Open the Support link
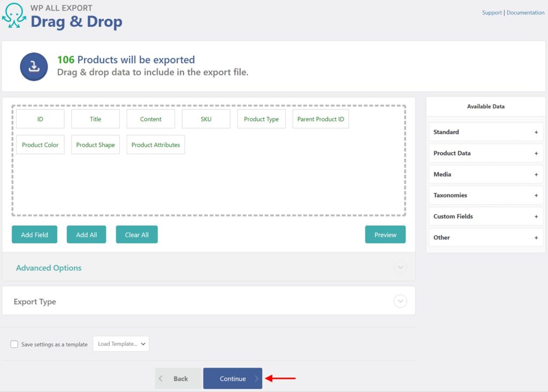The image size is (548, 392). click(x=492, y=12)
